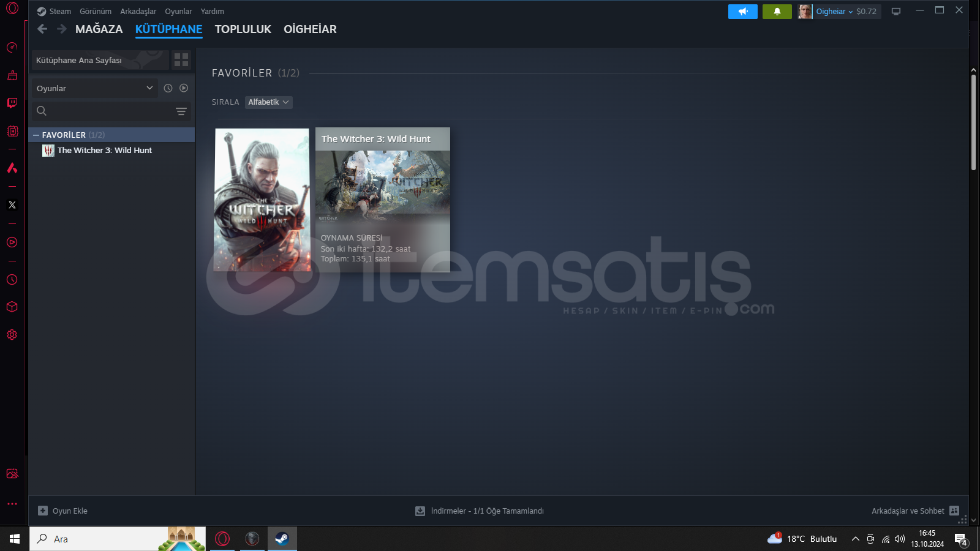
Task: Go back with the left arrow
Action: tap(42, 29)
